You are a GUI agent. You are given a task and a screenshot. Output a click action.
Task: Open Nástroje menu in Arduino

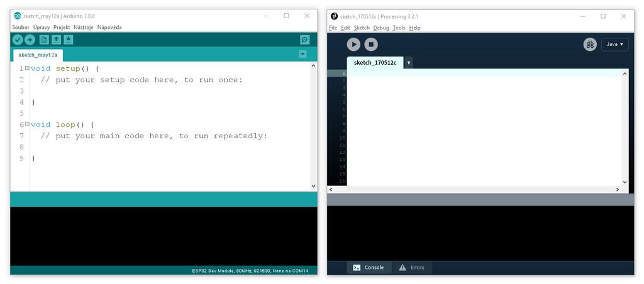tap(84, 28)
